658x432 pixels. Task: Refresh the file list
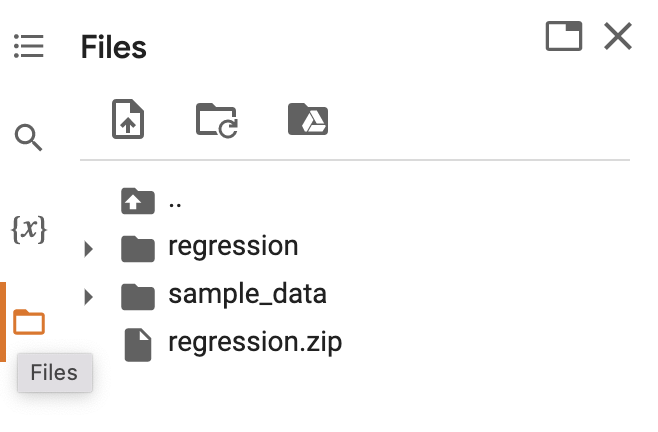point(216,120)
